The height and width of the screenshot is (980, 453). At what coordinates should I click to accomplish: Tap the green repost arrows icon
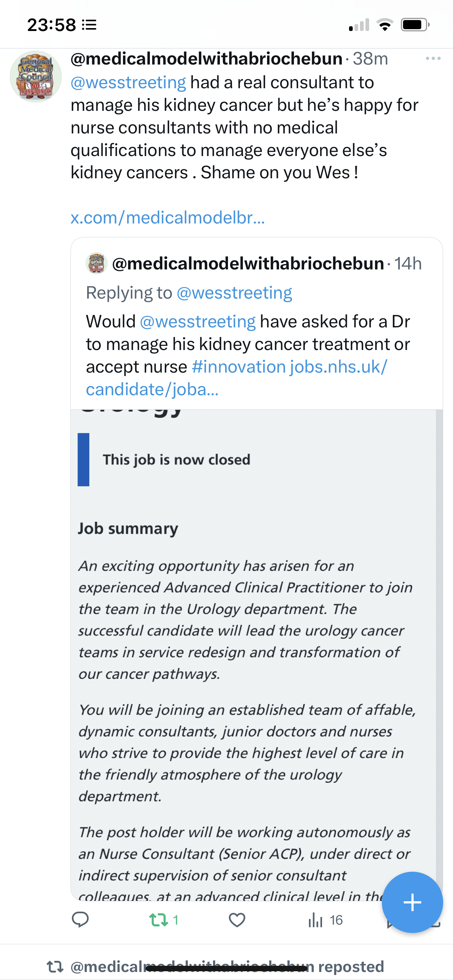[x=158, y=920]
